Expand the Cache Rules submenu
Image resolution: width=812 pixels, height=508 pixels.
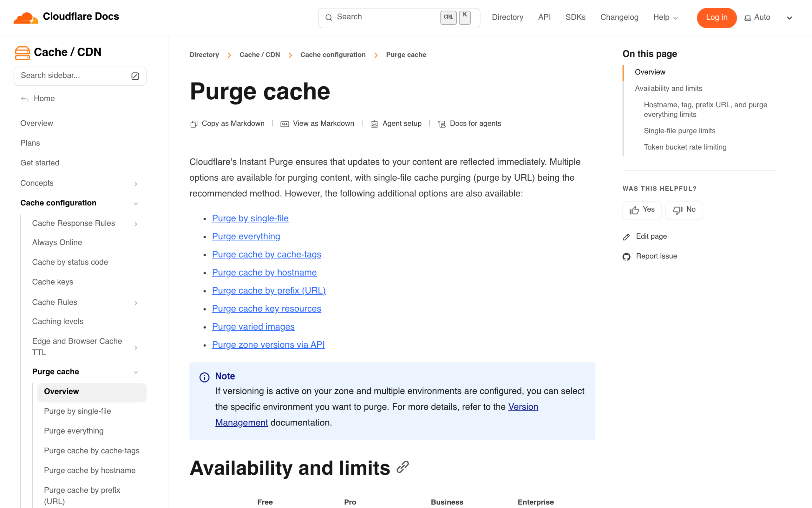pos(135,303)
